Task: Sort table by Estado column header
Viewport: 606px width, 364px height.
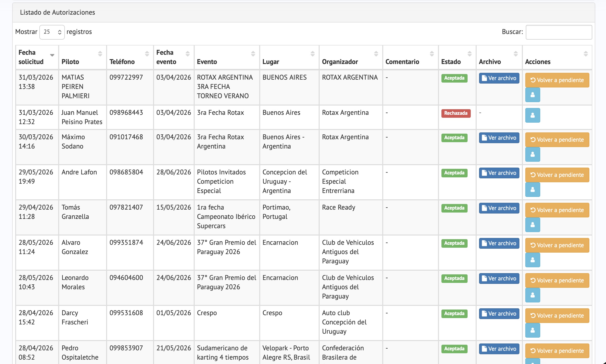Action: pyautogui.click(x=457, y=57)
